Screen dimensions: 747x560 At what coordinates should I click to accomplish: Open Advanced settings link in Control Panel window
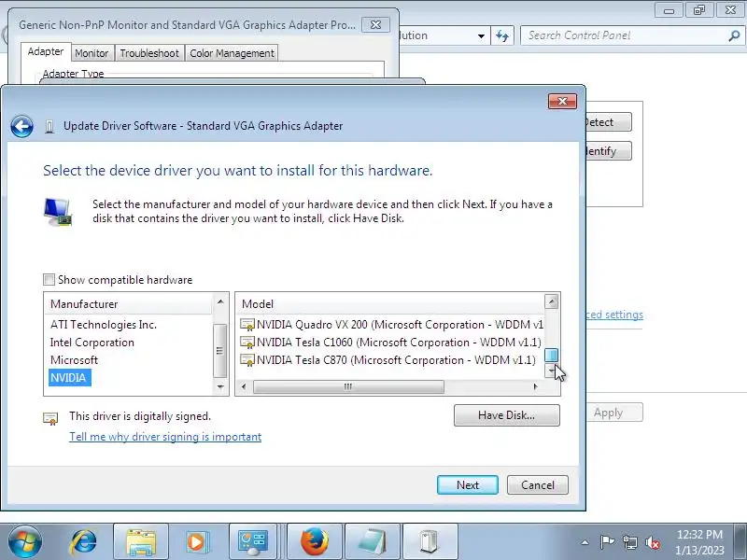pyautogui.click(x=614, y=315)
